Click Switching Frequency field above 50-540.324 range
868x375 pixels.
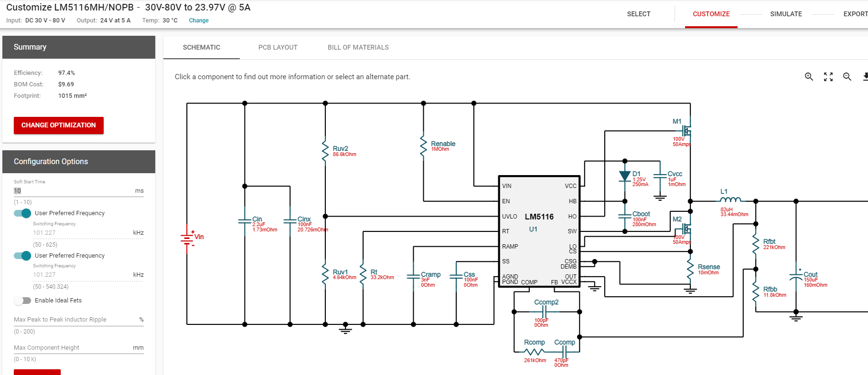[88, 275]
